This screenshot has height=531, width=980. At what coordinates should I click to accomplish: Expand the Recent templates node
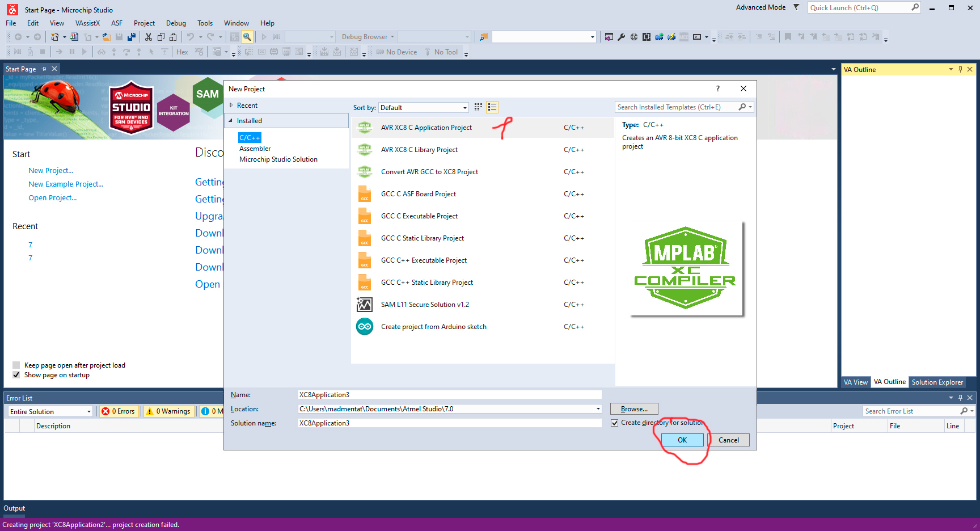click(231, 106)
